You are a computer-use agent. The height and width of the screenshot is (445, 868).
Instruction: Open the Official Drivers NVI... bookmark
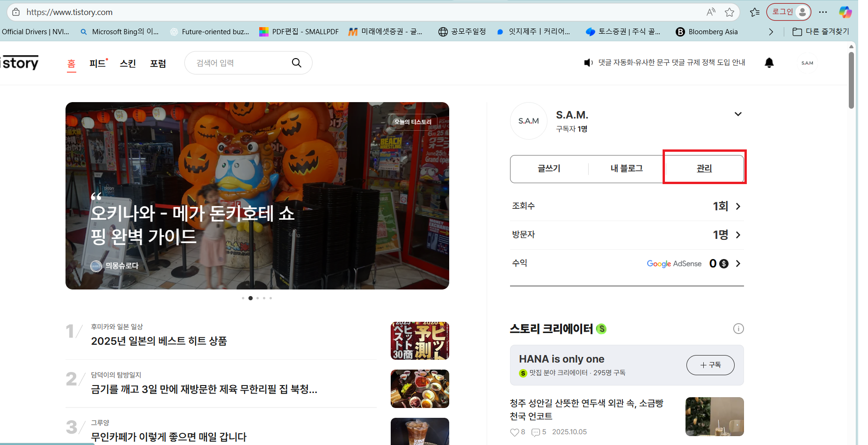(x=35, y=32)
